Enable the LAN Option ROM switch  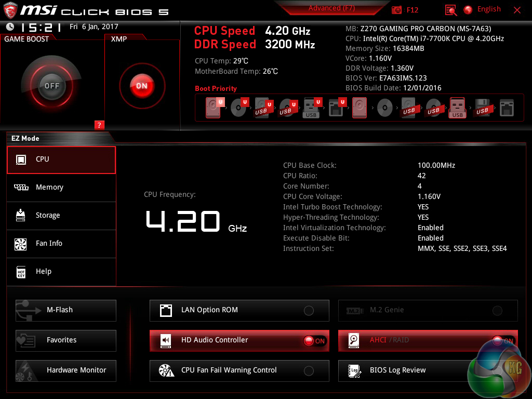(x=309, y=311)
